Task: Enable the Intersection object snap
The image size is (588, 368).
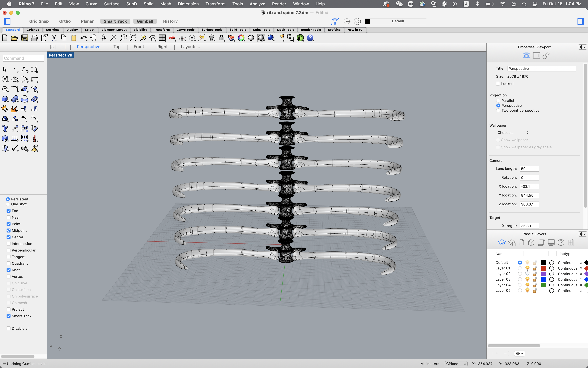Action: click(x=9, y=244)
